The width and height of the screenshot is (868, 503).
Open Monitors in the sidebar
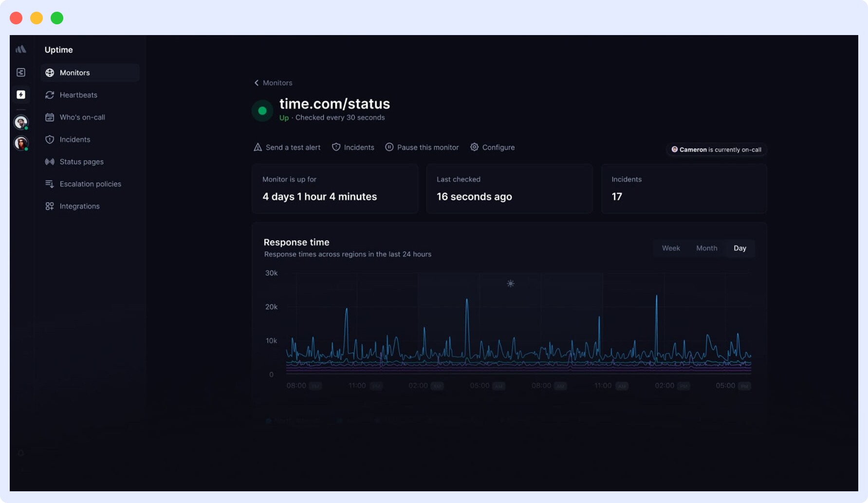(x=91, y=73)
